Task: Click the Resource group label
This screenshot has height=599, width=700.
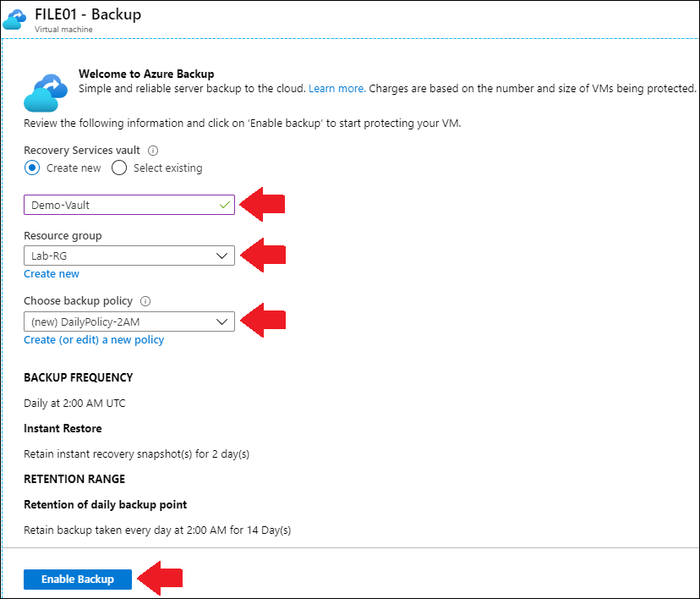Action: [63, 236]
